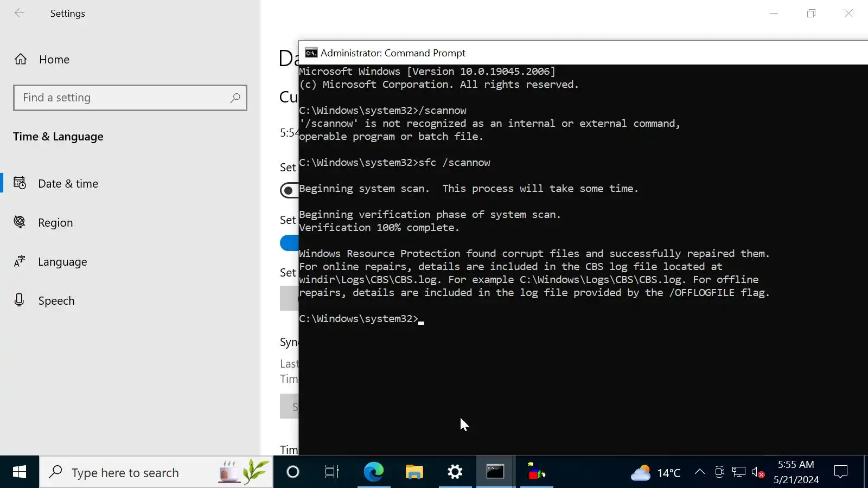This screenshot has height=488, width=868.
Task: Show hidden system tray icons
Action: click(700, 472)
